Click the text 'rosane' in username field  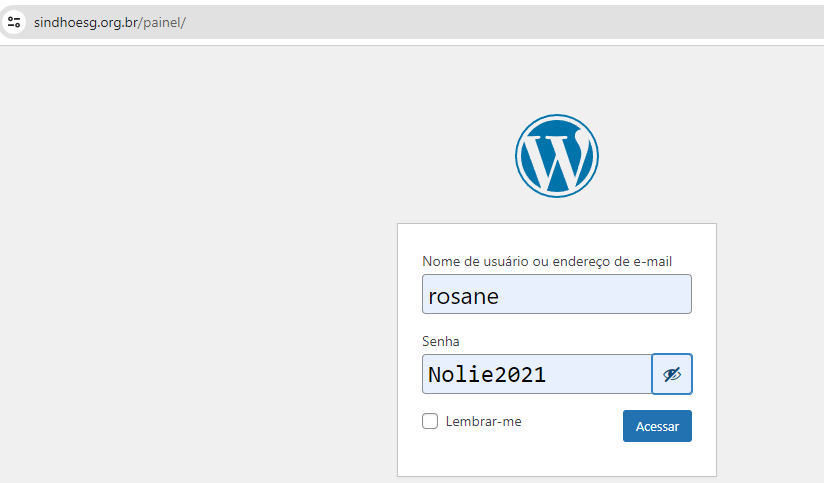click(x=463, y=296)
